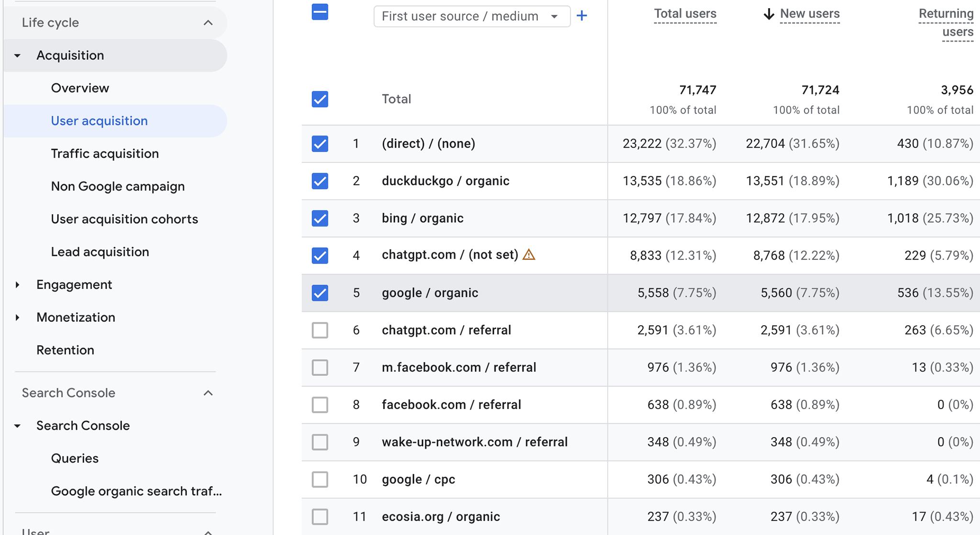Open Lead acquisition report
Screen dimensions: 980x535
[x=100, y=252]
